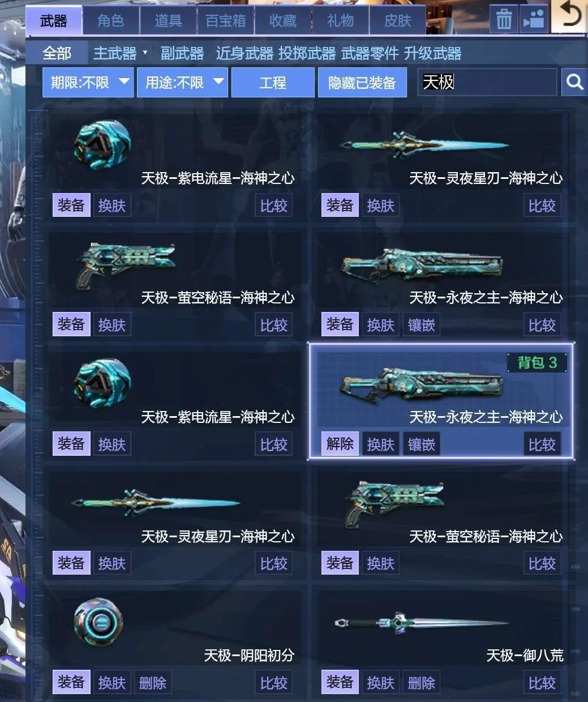Click the return arrow back icon

coord(569,16)
